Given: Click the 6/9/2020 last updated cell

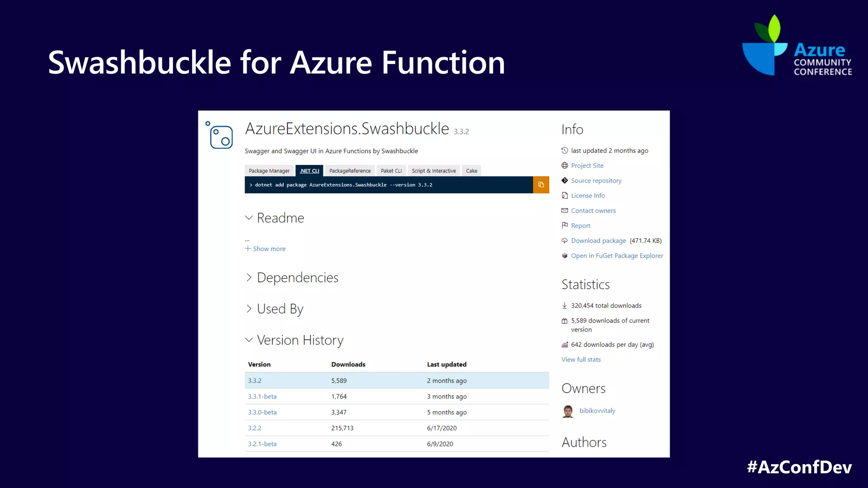Looking at the screenshot, I should (x=440, y=444).
